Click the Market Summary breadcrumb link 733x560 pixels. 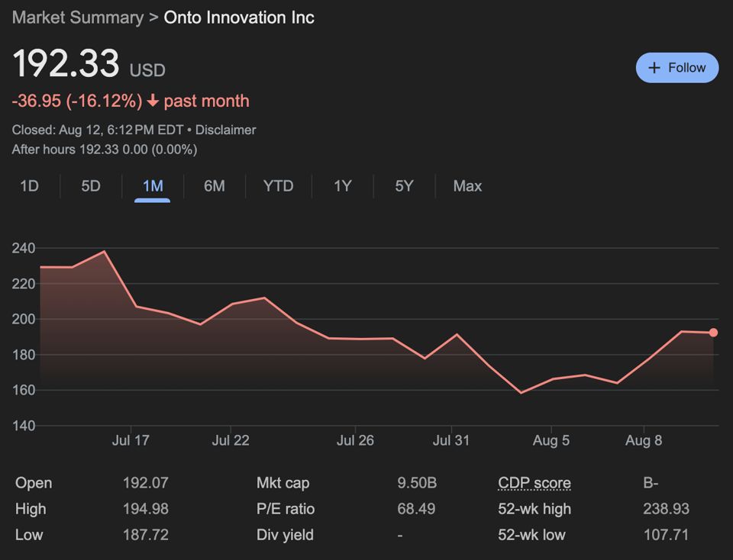tap(76, 18)
